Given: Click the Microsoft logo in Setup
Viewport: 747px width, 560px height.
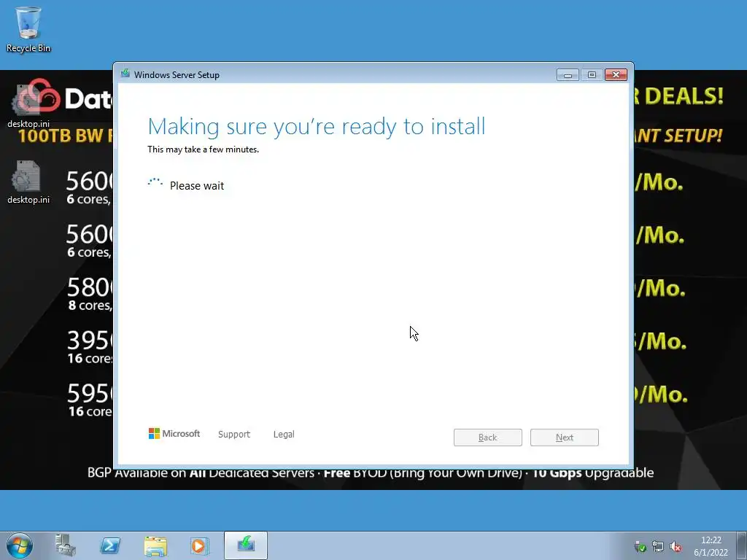Looking at the screenshot, I should [x=174, y=433].
